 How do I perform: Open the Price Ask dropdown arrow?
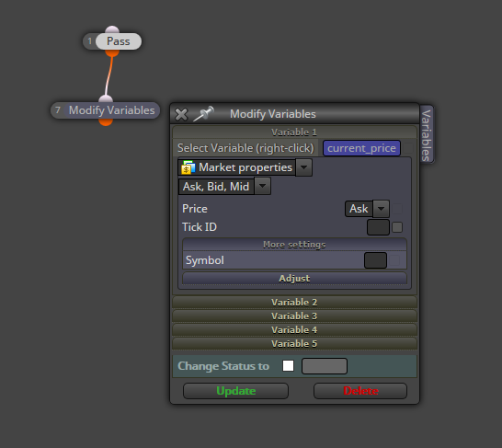[x=381, y=209]
